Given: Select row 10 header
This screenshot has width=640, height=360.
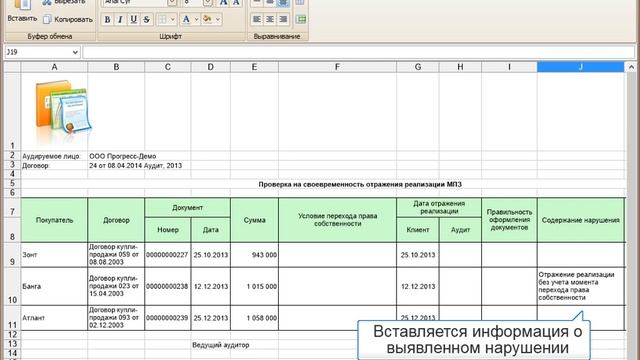Looking at the screenshot, I should (12, 287).
